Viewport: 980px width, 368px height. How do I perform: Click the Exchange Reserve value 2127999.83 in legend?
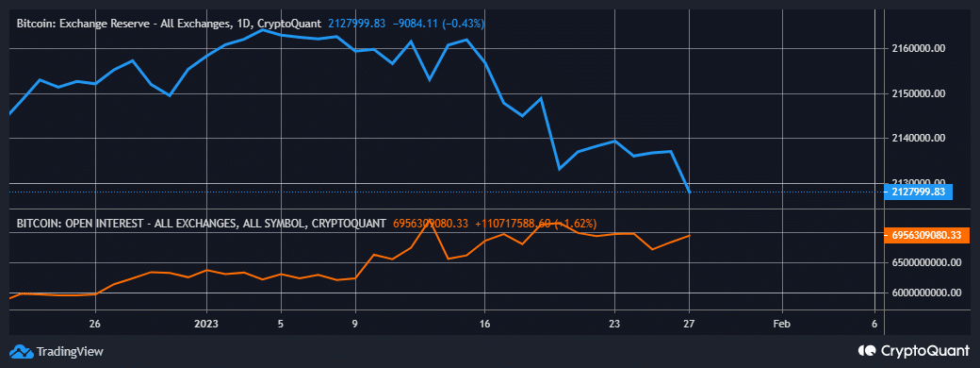[357, 24]
